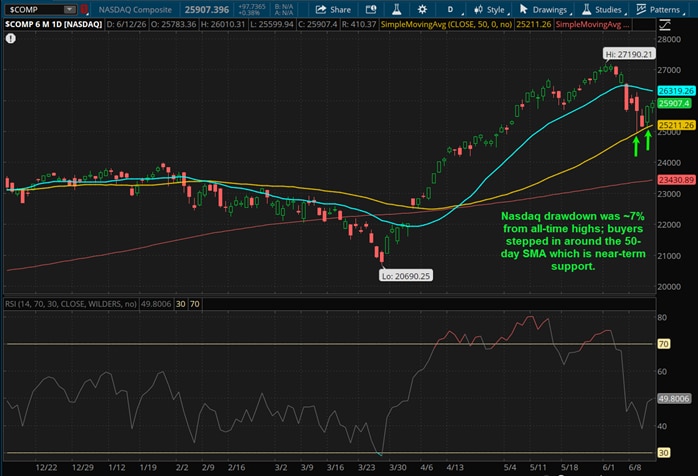The height and width of the screenshot is (476, 698).
Task: Click the RSI 30 oversold axis label
Action: coord(663,453)
